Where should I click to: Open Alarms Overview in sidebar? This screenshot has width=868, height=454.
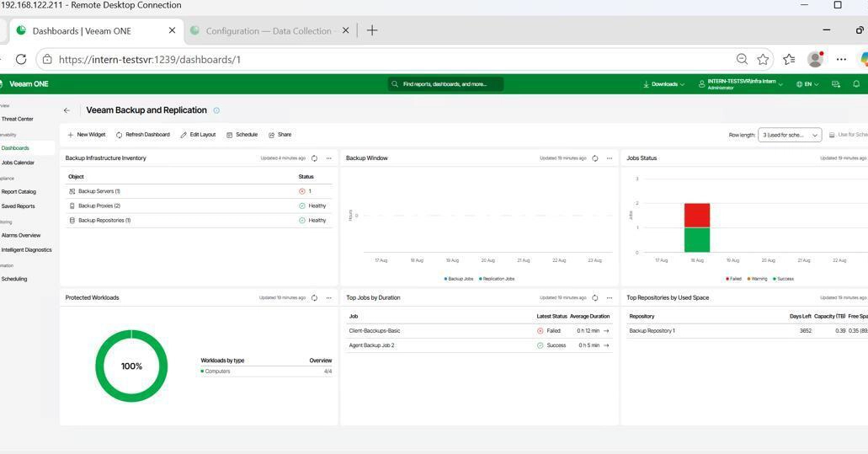[20, 235]
